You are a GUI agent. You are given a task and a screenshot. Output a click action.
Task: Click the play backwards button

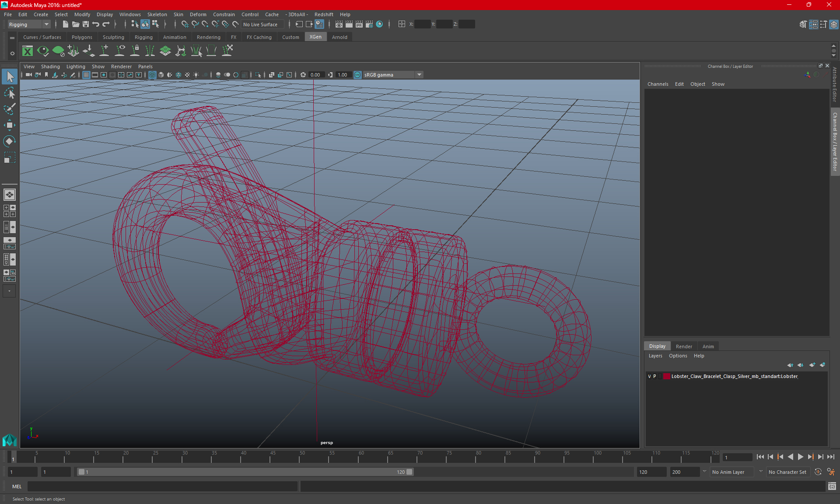[x=791, y=457]
